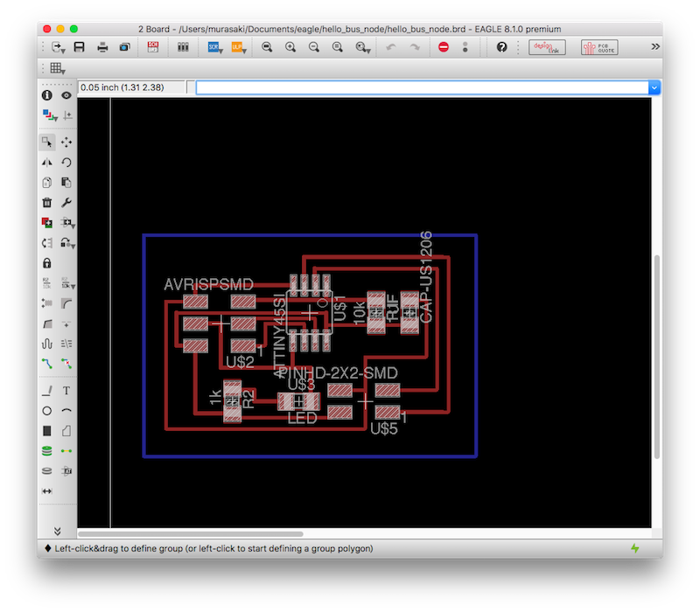Screen dimensions: 700x612
Task: Select the Meander tool
Action: (x=47, y=344)
